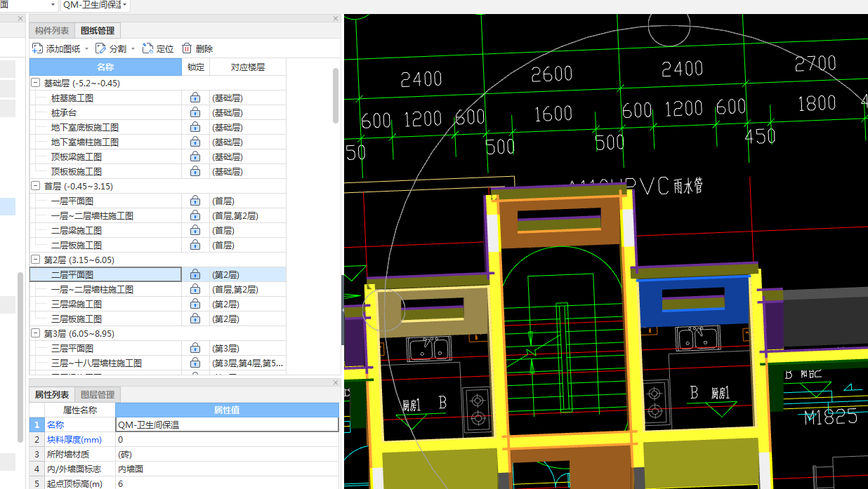868x489 pixels.
Task: Toggle the lock icon for 二层板施工图
Action: (x=195, y=246)
